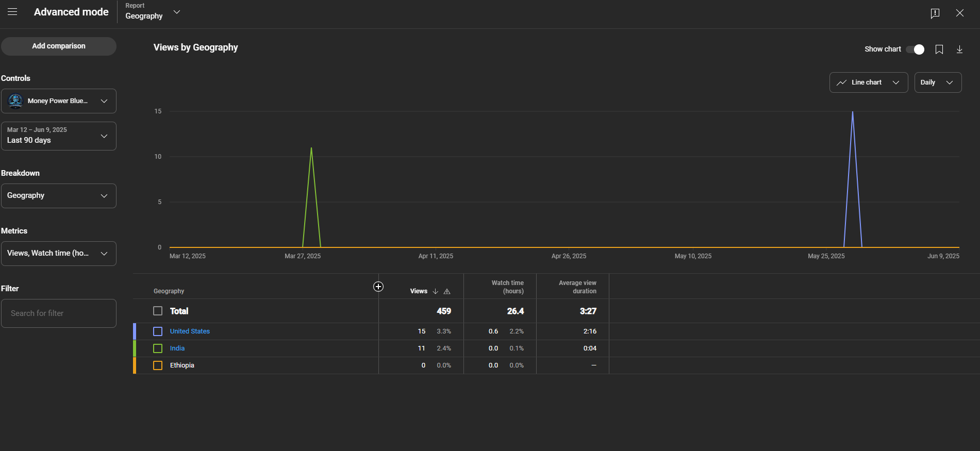Sort by Average view duration column header
The height and width of the screenshot is (451, 980).
[x=577, y=287]
